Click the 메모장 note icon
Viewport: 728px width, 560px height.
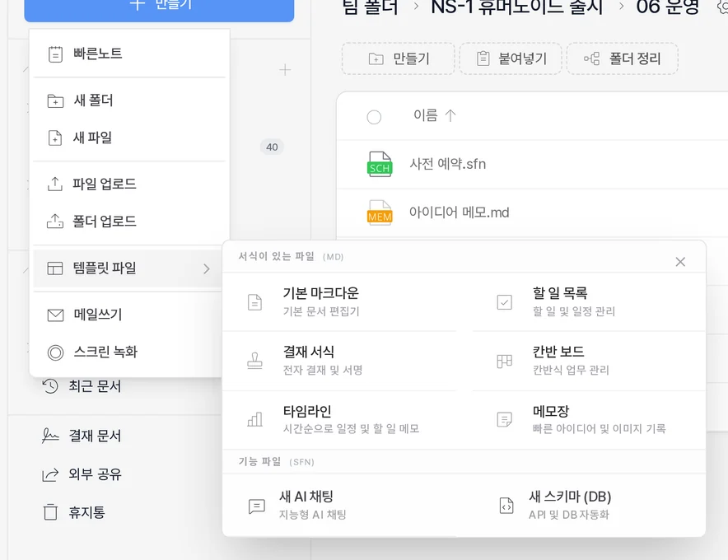[505, 420]
